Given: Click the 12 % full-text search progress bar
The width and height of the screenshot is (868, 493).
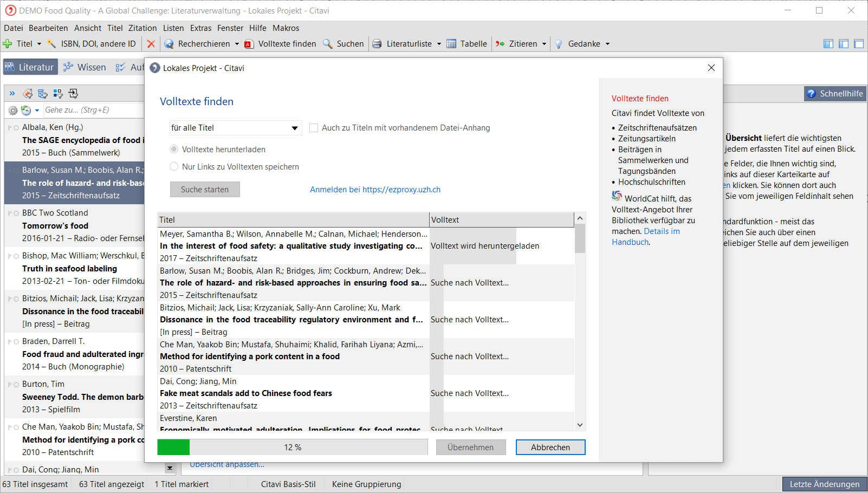Looking at the screenshot, I should coord(293,447).
